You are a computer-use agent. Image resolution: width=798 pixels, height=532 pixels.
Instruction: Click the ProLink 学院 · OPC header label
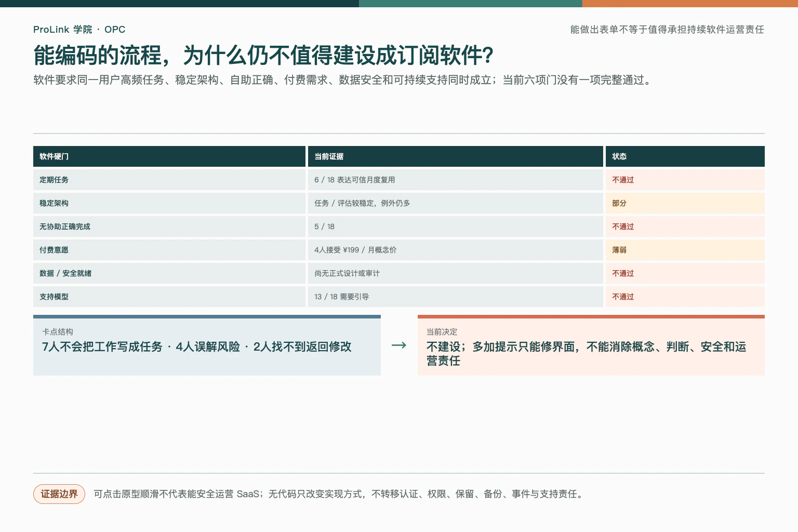click(x=79, y=30)
